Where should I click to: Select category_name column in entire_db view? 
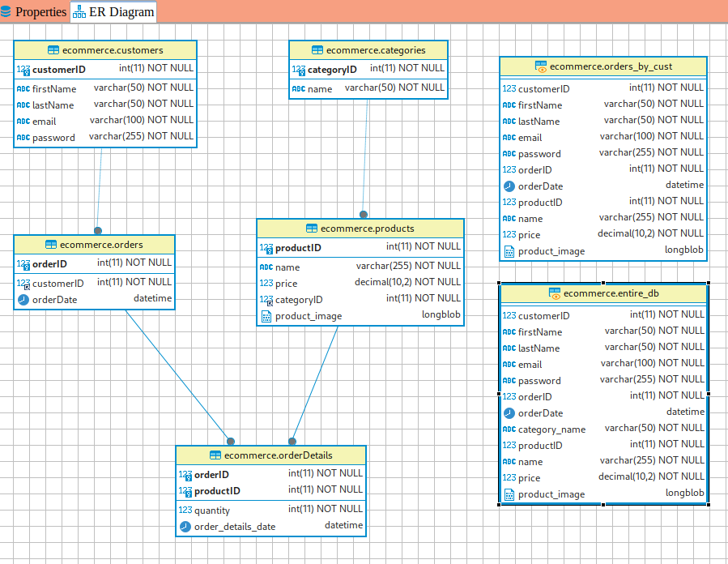[x=551, y=429]
